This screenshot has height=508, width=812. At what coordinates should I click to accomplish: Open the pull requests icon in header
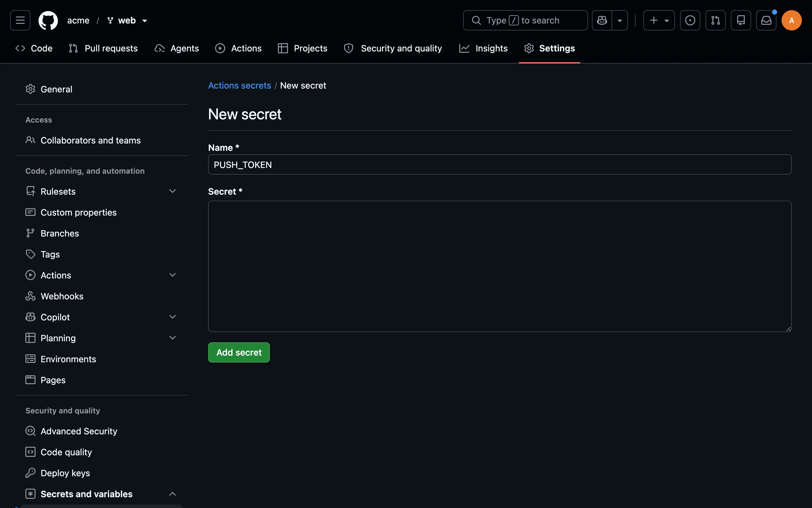(715, 21)
